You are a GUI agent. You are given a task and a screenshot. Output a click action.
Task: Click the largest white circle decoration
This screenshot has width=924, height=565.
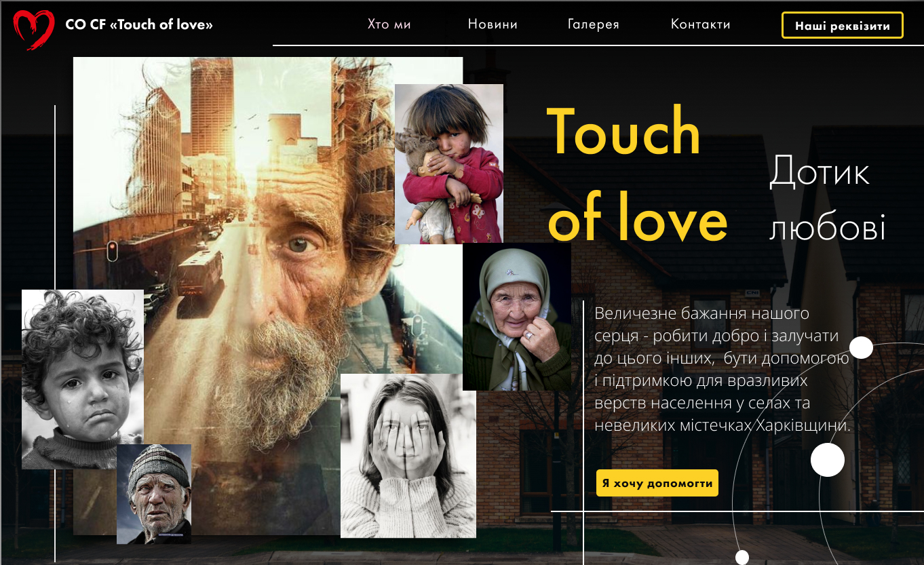[828, 460]
